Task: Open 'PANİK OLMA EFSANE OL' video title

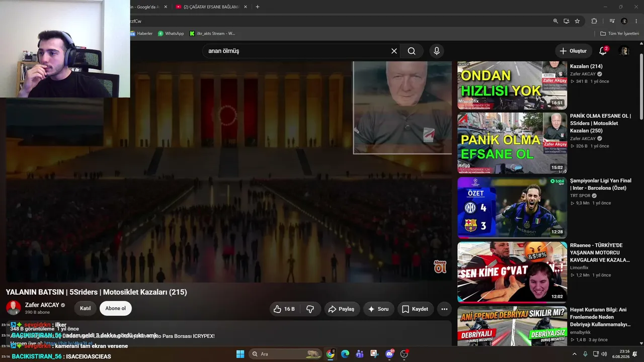Action: pos(600,123)
